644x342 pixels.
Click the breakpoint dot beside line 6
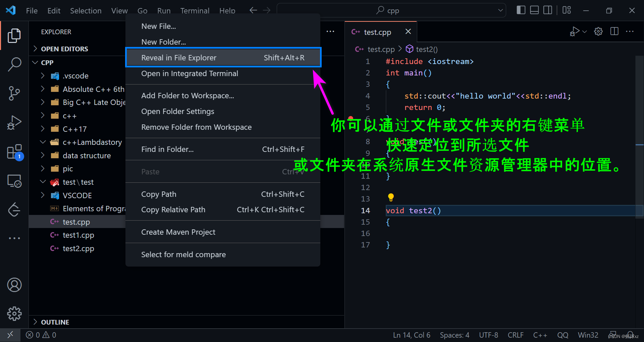[351, 118]
